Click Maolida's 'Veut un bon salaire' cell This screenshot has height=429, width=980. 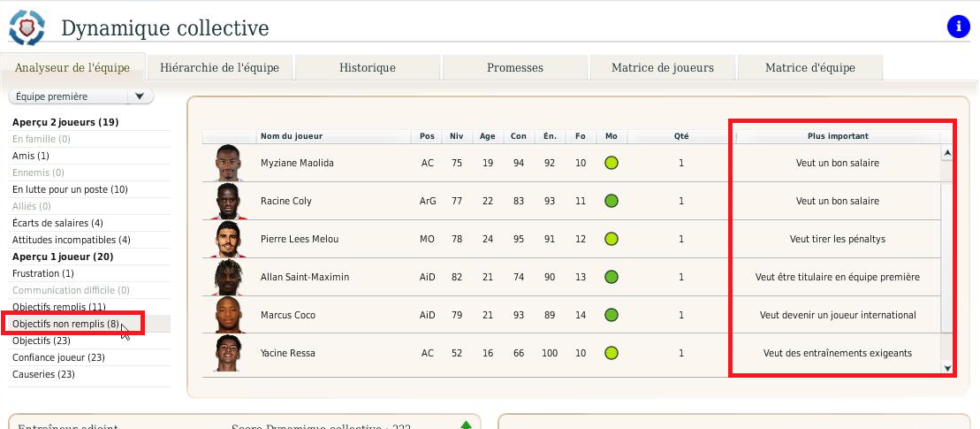(x=838, y=164)
